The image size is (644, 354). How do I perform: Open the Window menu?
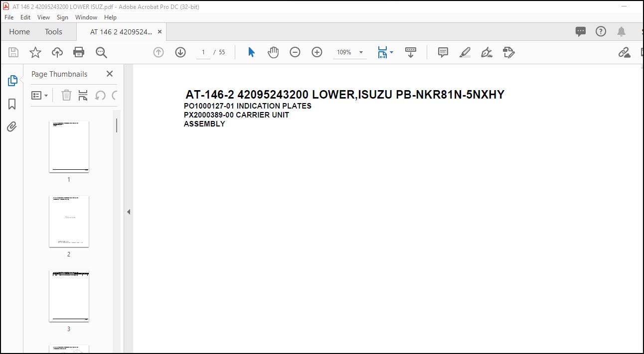[86, 17]
